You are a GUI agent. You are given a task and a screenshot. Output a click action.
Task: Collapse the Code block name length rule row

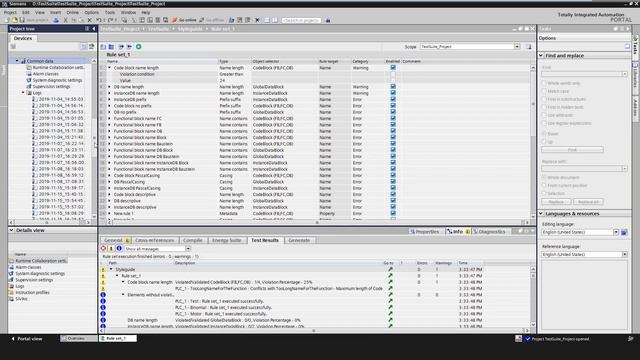(109, 68)
